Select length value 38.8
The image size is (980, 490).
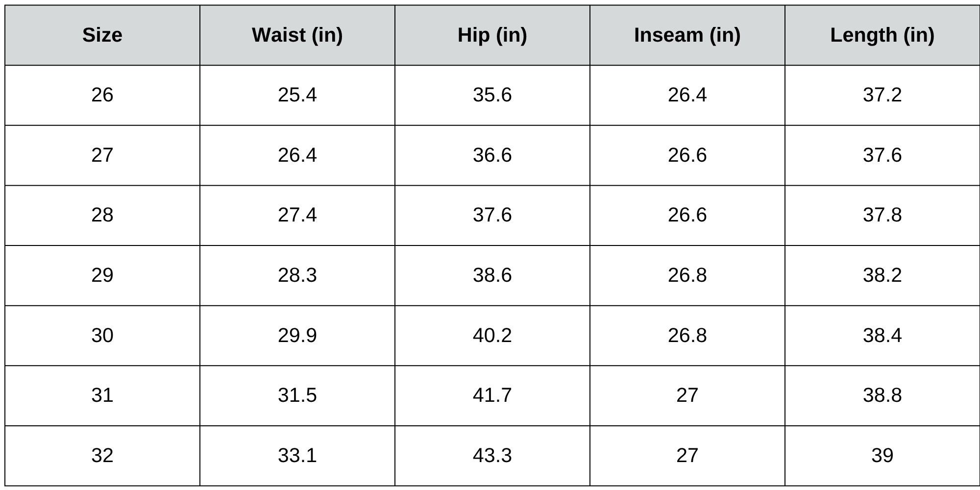click(x=882, y=395)
